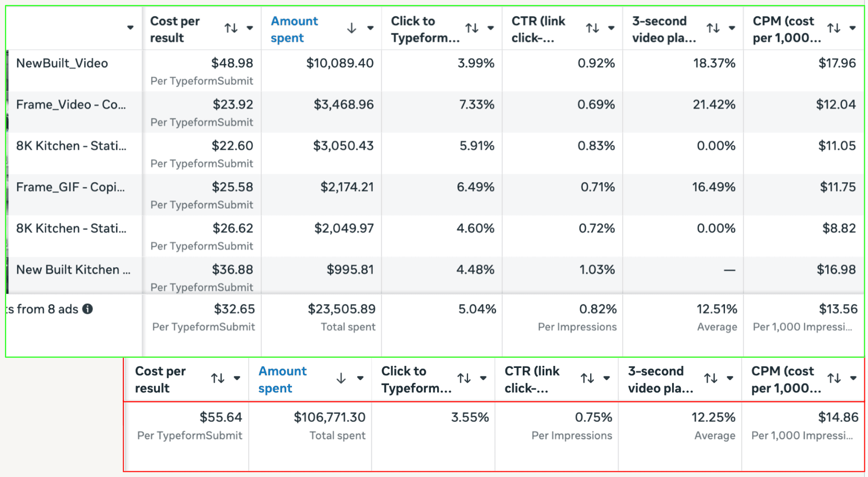Click sort arrows on bottom table's Cost per result
868x477 pixels.
[x=218, y=378]
